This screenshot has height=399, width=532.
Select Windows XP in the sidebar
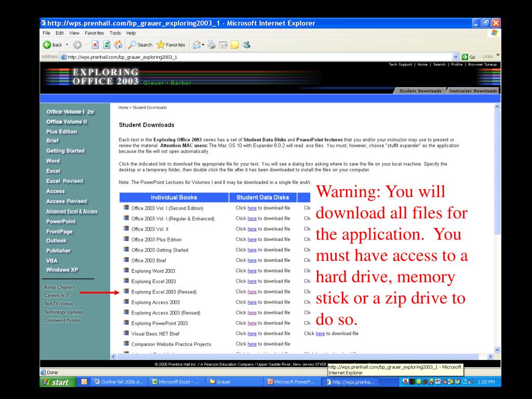[62, 270]
